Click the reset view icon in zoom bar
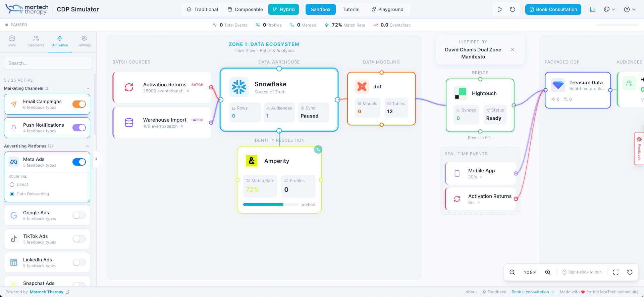This screenshot has height=297, width=644. pyautogui.click(x=630, y=272)
